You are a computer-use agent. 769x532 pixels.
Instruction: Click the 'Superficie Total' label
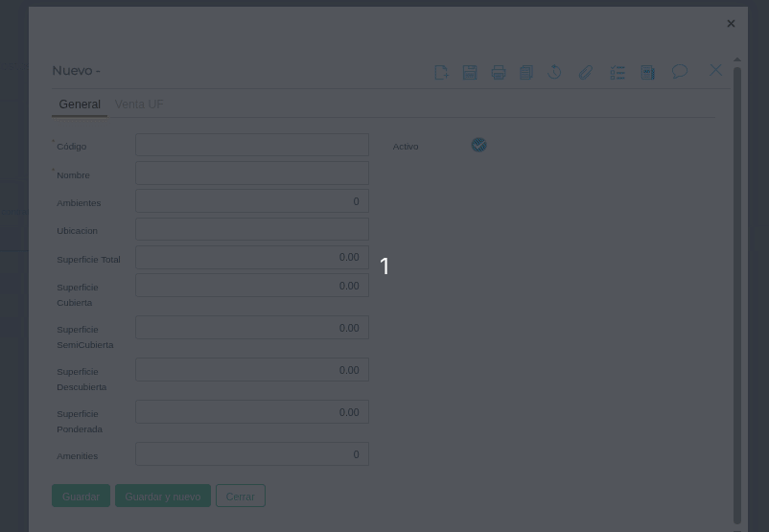coord(89,260)
